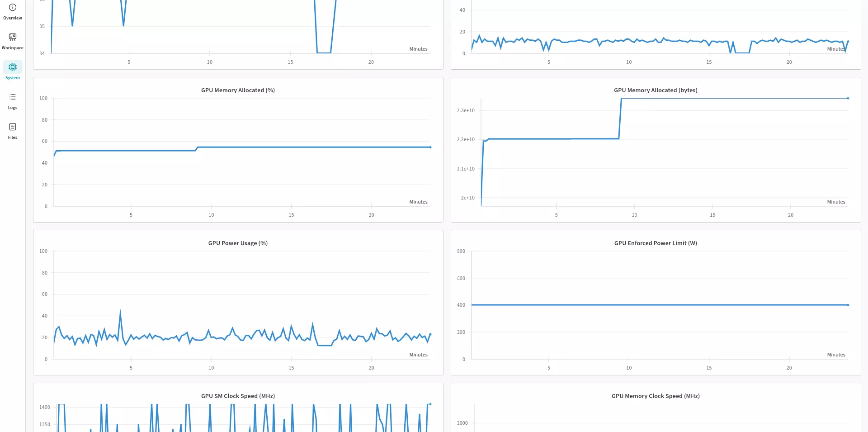Screen dimensions: 868x432
Task: Click end point of GPU Enforced Power Limit line
Action: (x=848, y=305)
